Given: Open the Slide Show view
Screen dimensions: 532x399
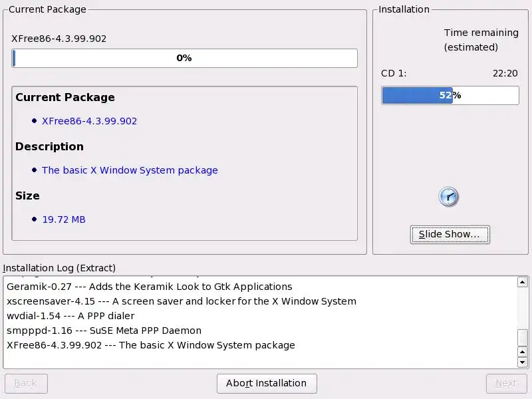Looking at the screenshot, I should point(450,235).
